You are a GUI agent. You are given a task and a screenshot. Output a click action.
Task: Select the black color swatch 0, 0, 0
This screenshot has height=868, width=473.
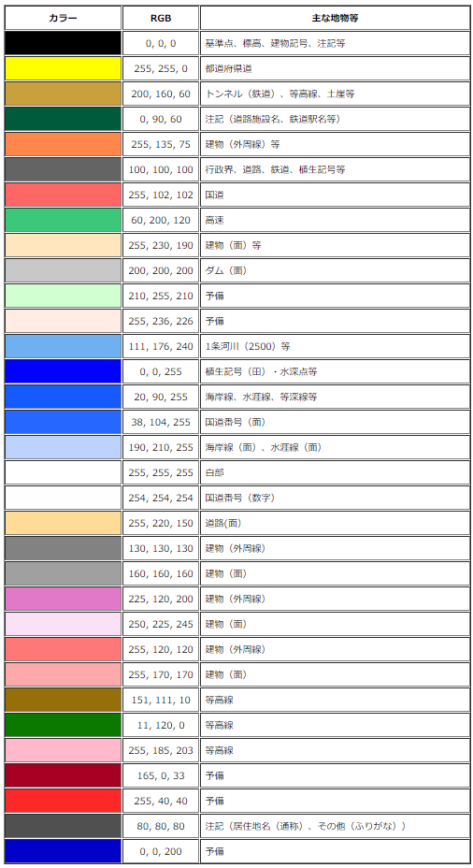tap(63, 43)
